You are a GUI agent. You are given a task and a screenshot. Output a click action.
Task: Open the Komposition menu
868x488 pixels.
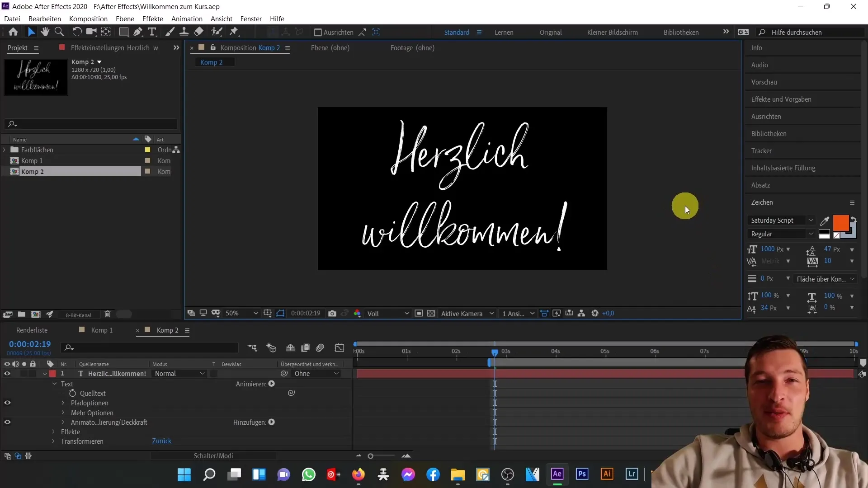(88, 19)
